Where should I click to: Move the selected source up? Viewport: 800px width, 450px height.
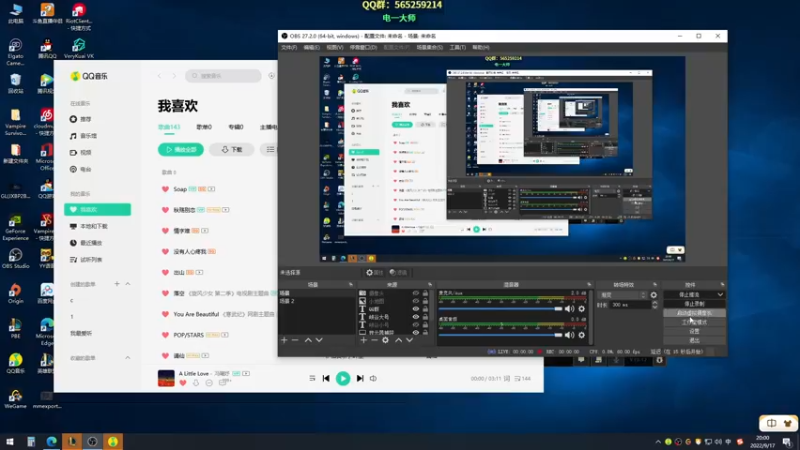tap(398, 340)
